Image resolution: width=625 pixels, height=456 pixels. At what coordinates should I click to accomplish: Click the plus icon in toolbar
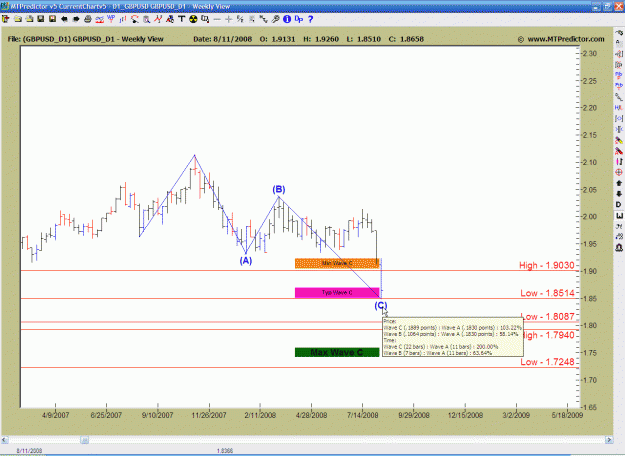(x=228, y=19)
